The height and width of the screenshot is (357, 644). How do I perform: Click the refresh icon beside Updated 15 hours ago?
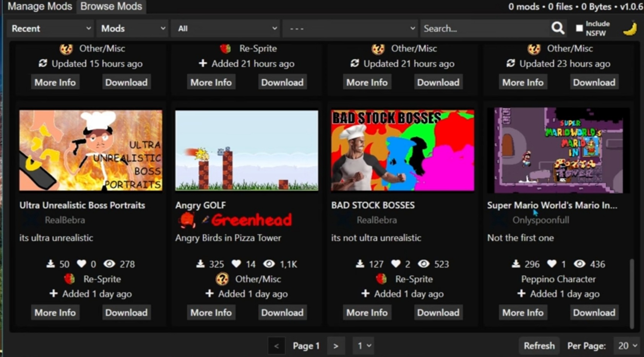(x=43, y=63)
